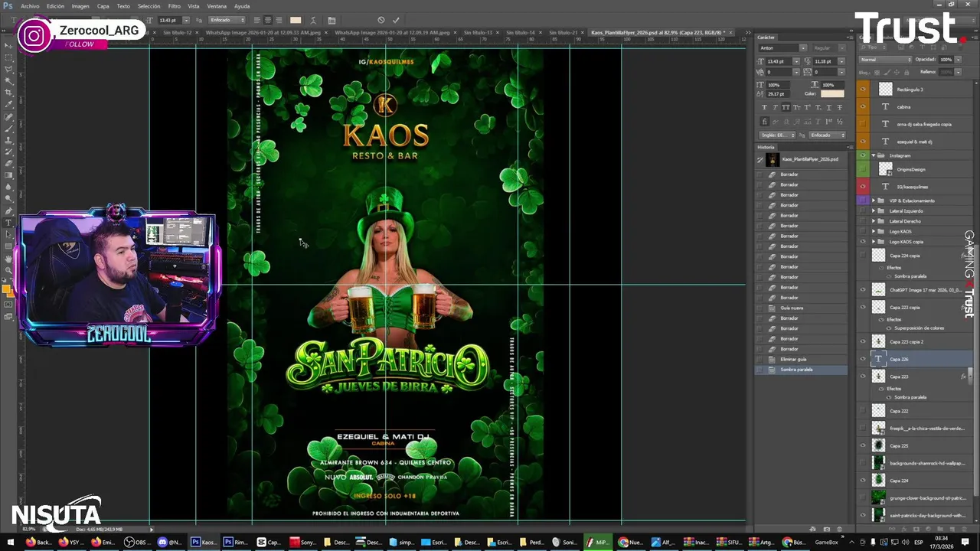
Task: Enable Faux Bold in Character panel
Action: click(765, 107)
